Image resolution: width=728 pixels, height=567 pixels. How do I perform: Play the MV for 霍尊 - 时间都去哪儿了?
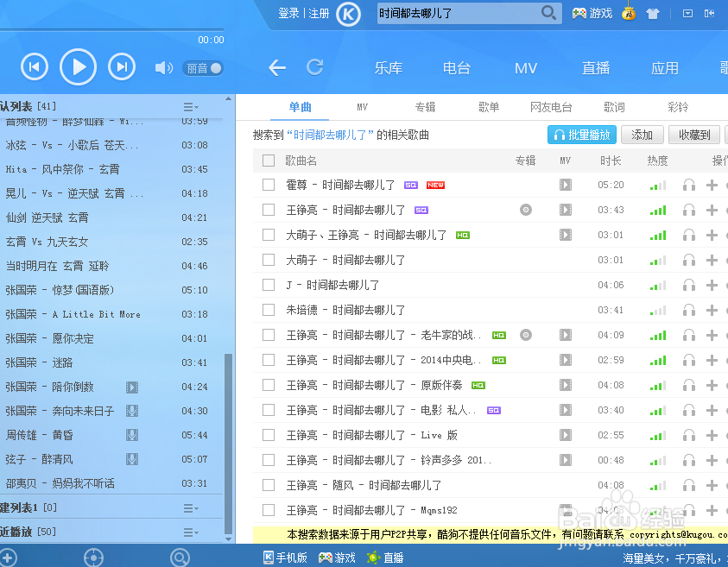(566, 185)
